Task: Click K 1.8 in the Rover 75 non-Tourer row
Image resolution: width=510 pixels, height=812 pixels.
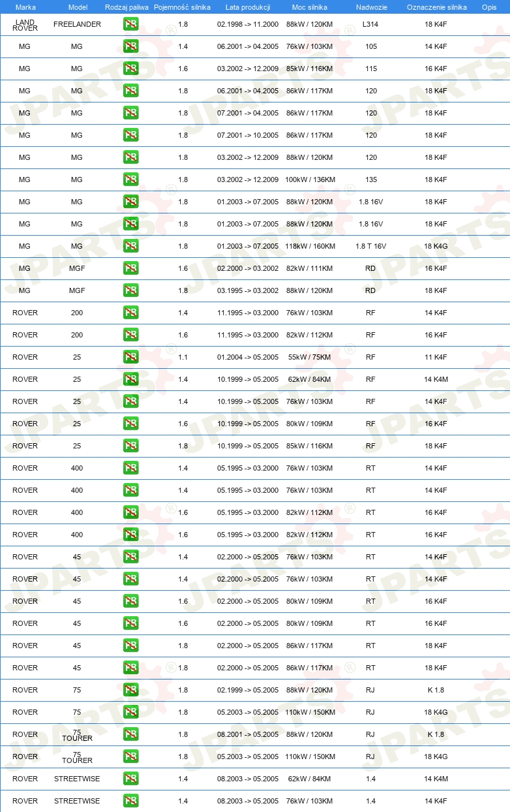Action: 436,690
